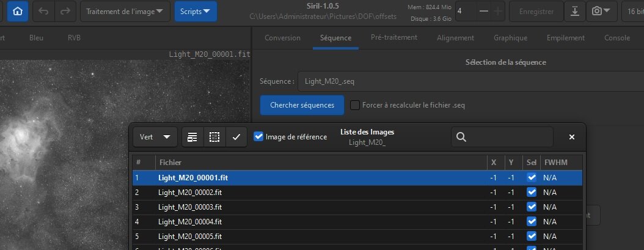
Task: Open the Conversion tab
Action: [x=282, y=38]
